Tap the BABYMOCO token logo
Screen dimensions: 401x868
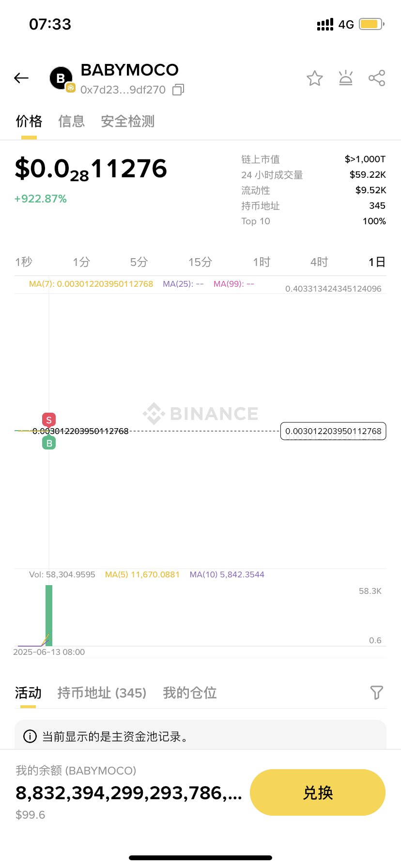pyautogui.click(x=62, y=78)
